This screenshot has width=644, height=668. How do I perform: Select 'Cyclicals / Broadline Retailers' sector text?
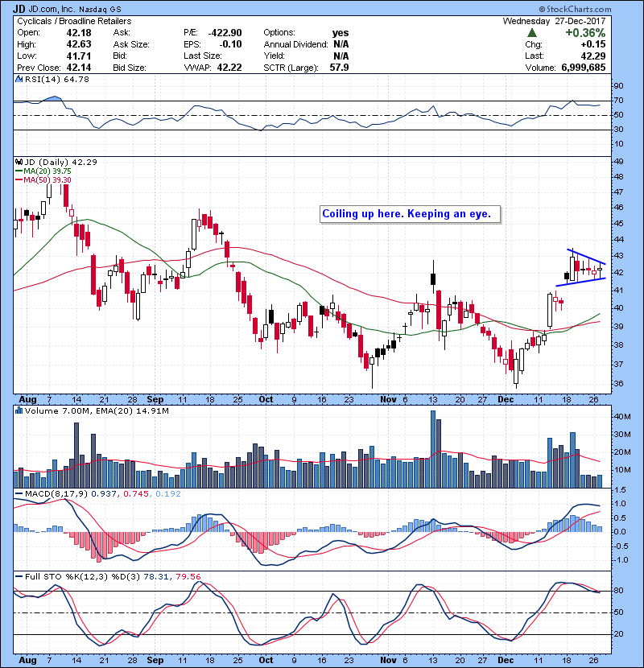(x=74, y=21)
